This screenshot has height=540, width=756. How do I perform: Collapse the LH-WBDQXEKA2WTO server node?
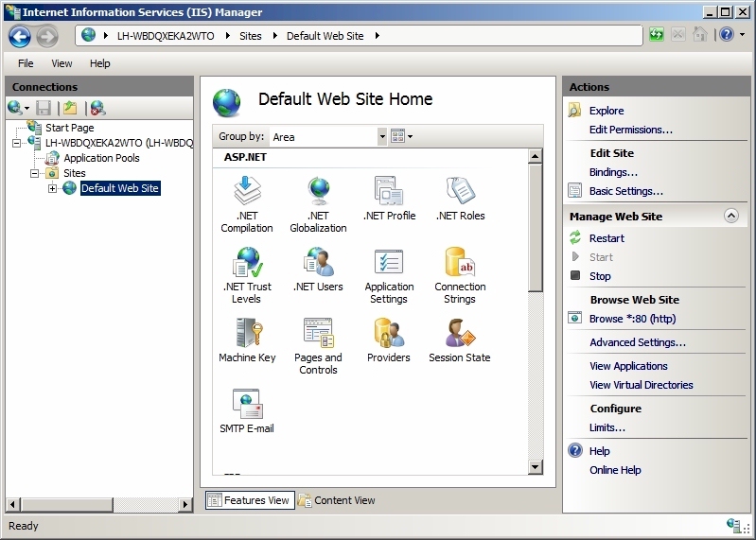[16, 143]
